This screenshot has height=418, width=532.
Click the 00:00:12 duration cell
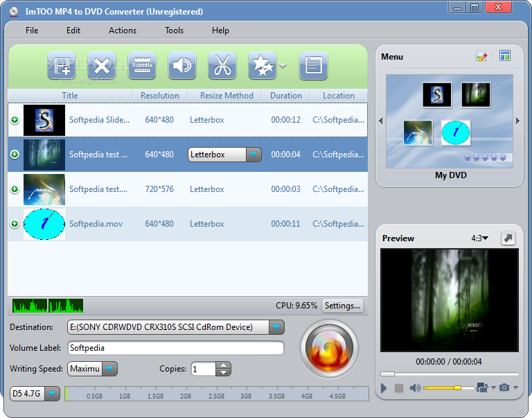point(285,120)
